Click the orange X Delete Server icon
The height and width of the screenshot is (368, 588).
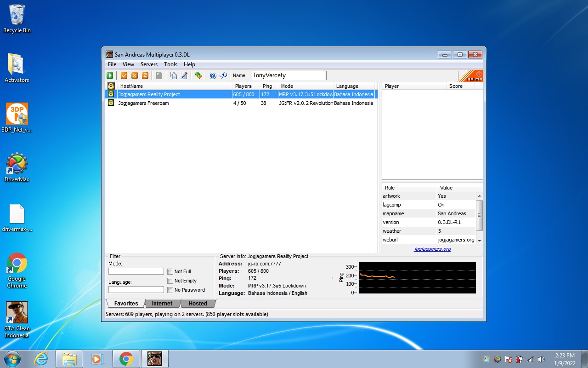(x=135, y=75)
